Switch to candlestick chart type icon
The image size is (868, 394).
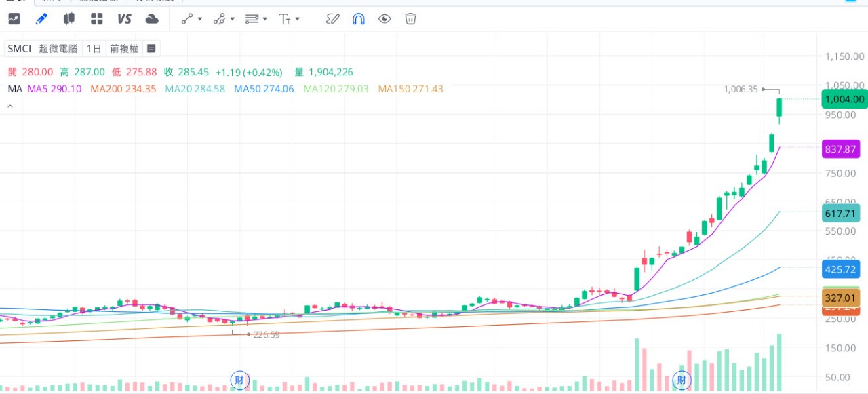[x=68, y=18]
